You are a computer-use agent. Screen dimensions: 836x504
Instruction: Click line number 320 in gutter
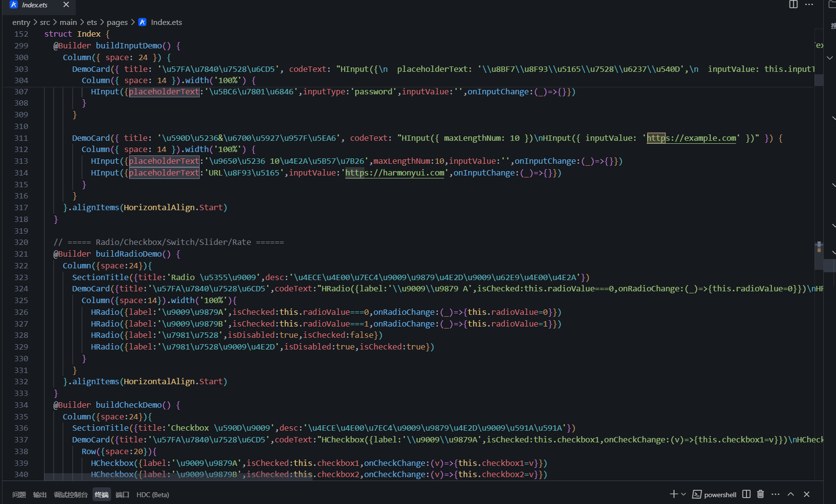21,242
